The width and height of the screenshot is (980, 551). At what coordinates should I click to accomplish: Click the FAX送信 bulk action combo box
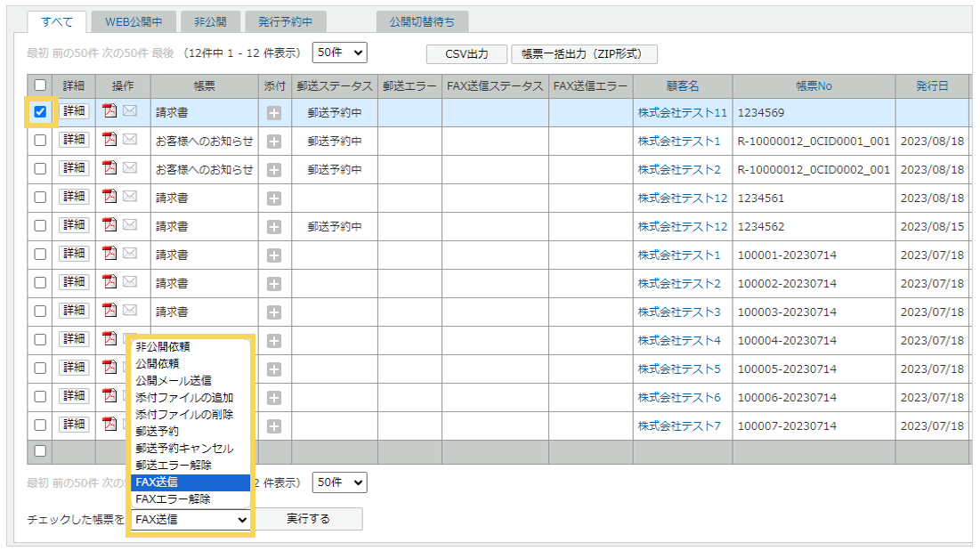(x=190, y=519)
